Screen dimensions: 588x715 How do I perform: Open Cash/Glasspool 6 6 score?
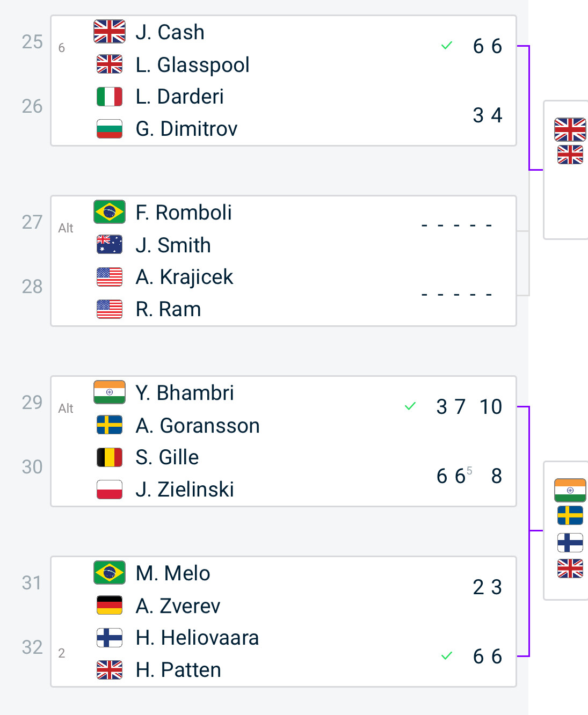pos(488,46)
